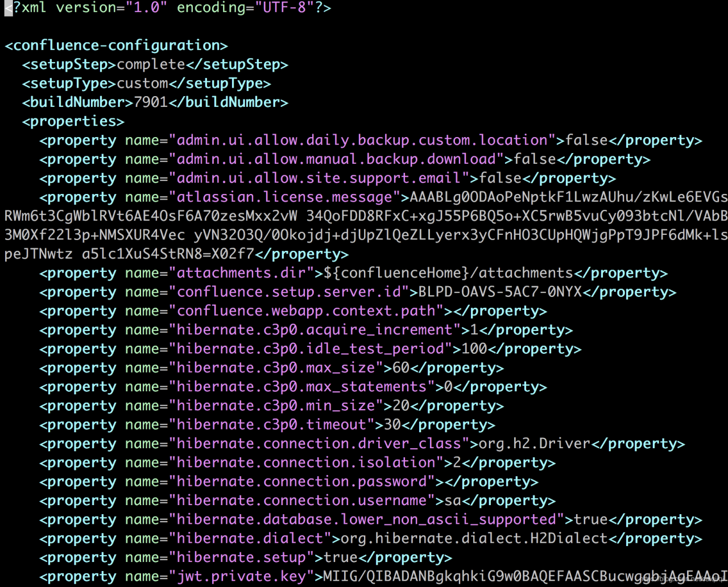Click the timeout value 30
Viewport: 728px width, 587px height.
(x=392, y=425)
